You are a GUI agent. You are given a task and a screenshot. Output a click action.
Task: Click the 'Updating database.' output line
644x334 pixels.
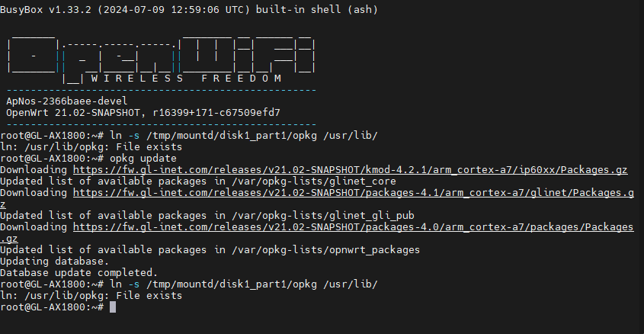coord(55,262)
